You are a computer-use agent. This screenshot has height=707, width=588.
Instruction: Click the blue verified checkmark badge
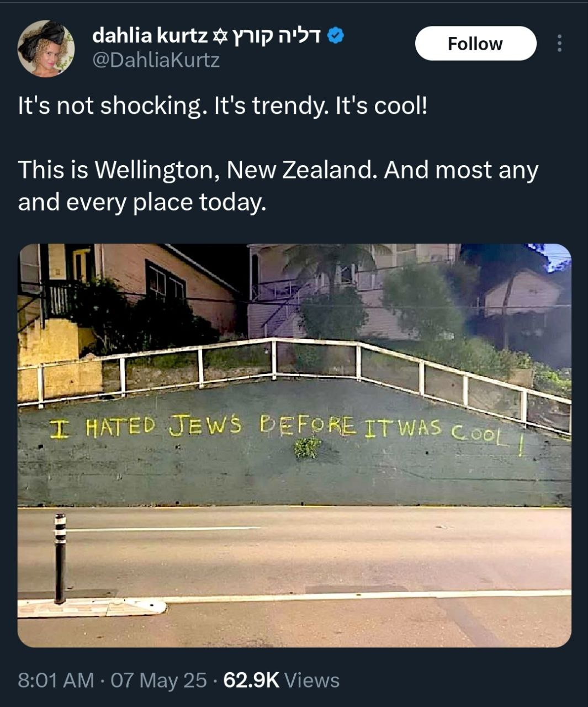click(336, 36)
